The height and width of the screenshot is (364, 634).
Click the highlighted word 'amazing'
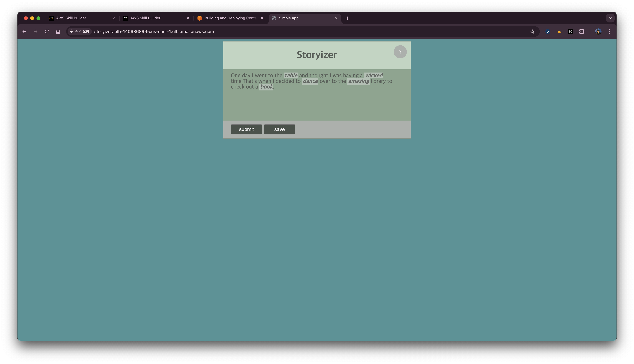tap(358, 81)
